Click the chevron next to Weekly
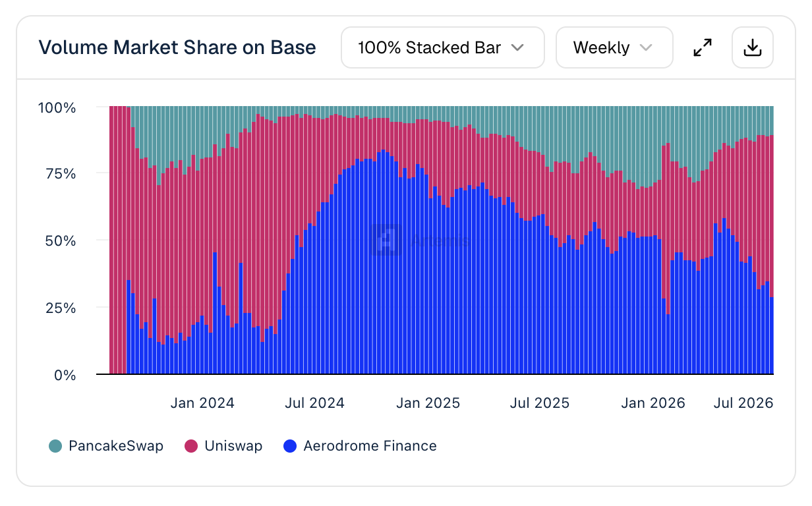Screen dimensions: 812x506 pos(646,47)
